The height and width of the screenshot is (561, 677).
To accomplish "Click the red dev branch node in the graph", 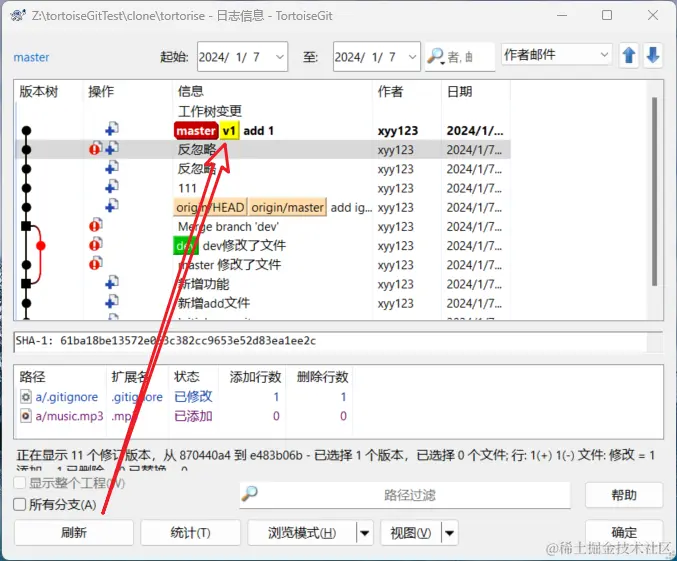I will pos(41,246).
